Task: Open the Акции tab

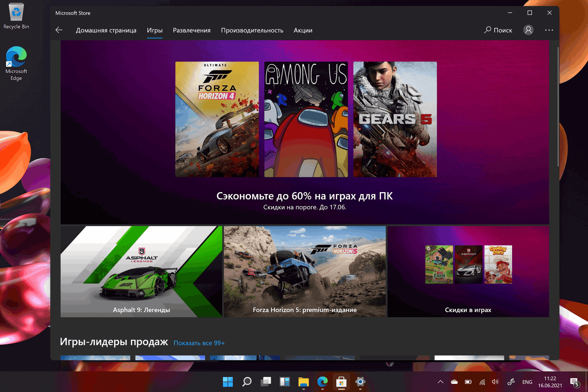Action: [x=303, y=30]
